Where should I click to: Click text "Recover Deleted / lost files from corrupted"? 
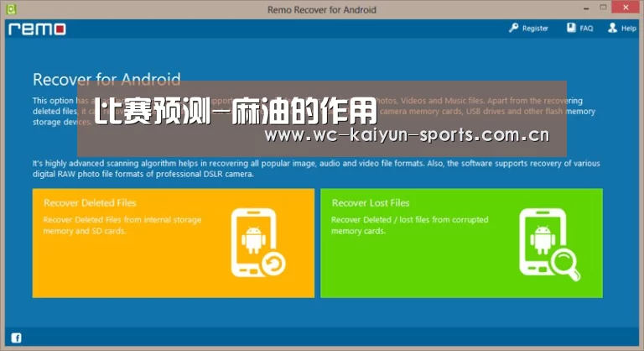click(x=410, y=220)
